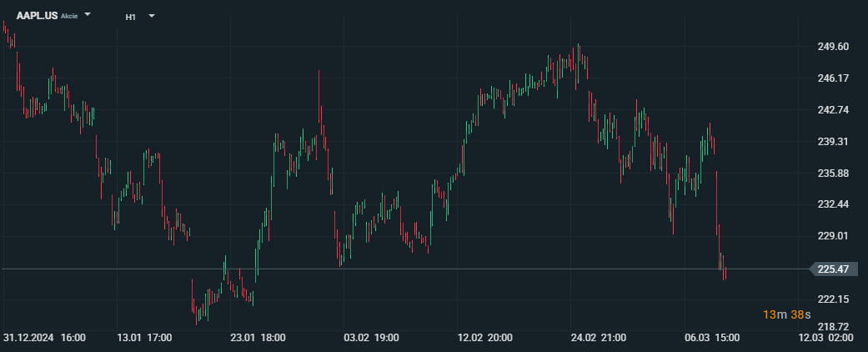Click the AAPL.US symbol name
Screen dimensions: 868x352
point(37,16)
